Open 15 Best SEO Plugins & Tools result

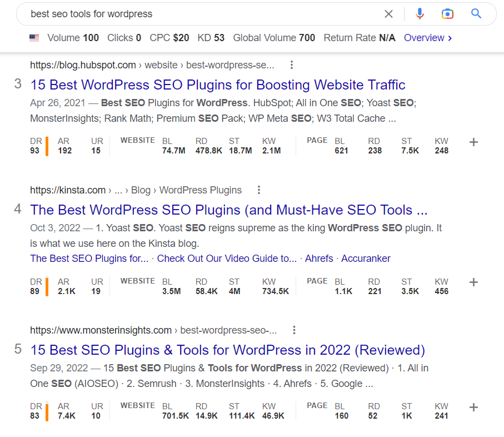point(228,350)
